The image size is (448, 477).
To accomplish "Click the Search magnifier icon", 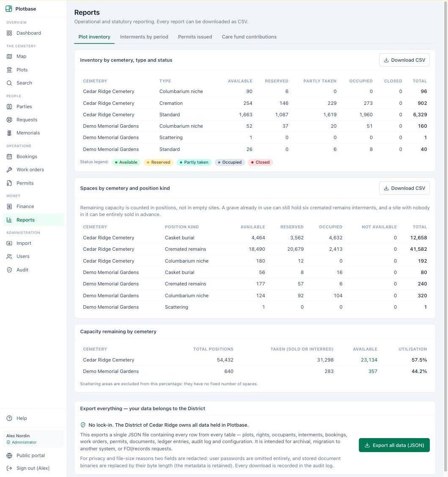I will click(9, 83).
